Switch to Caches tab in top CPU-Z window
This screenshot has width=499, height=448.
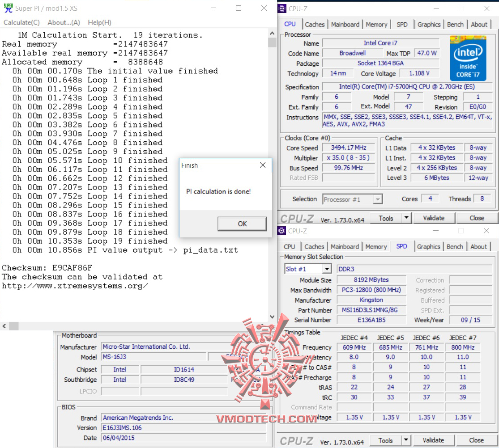click(315, 25)
